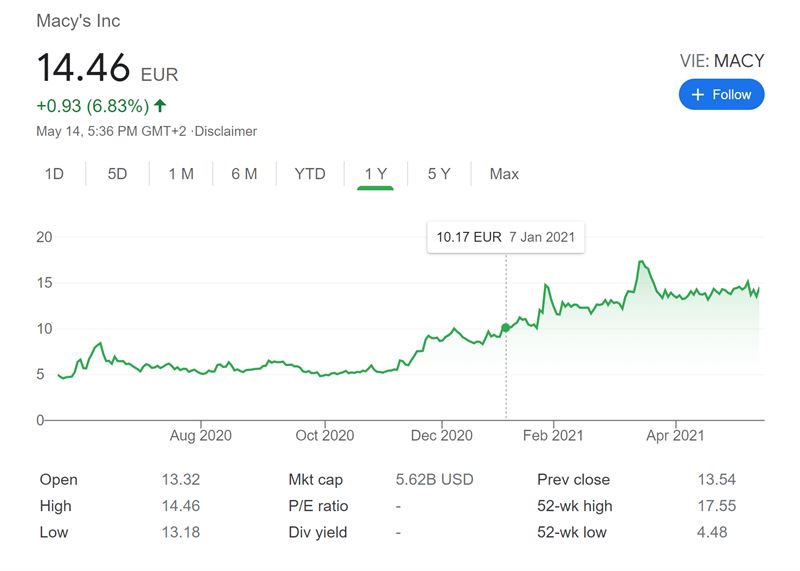Click the Macy's Inc title
This screenshot has width=800, height=571.
click(78, 21)
